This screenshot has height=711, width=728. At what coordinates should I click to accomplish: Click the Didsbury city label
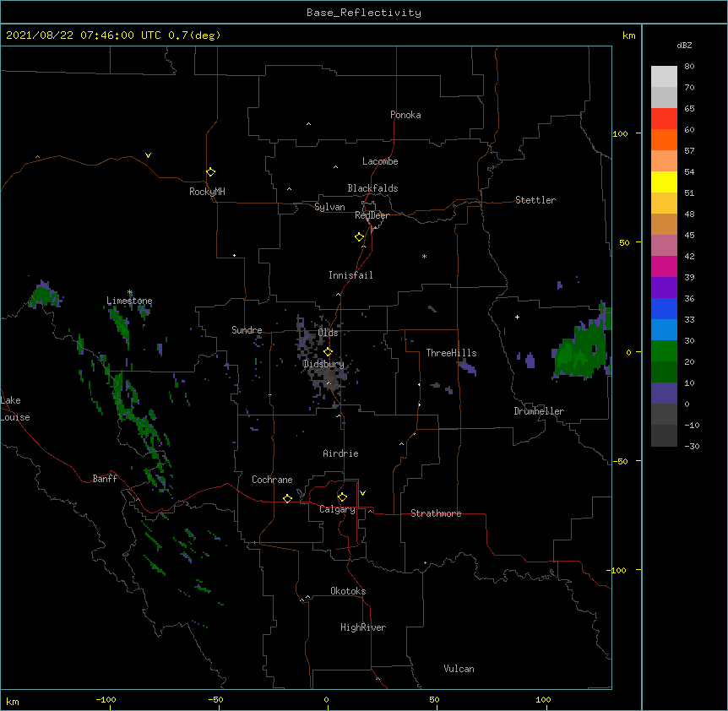pyautogui.click(x=323, y=364)
